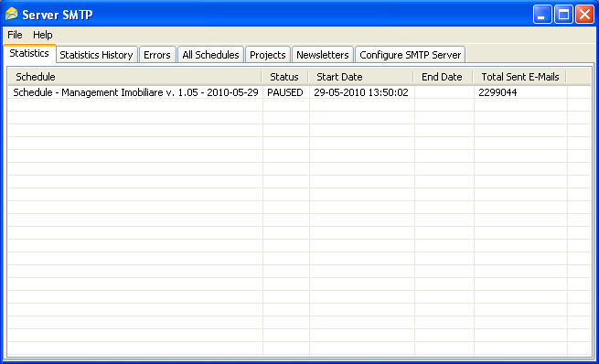This screenshot has height=364, width=599.
Task: Select the Schedule - Management Imobiliare row
Action: pos(300,92)
